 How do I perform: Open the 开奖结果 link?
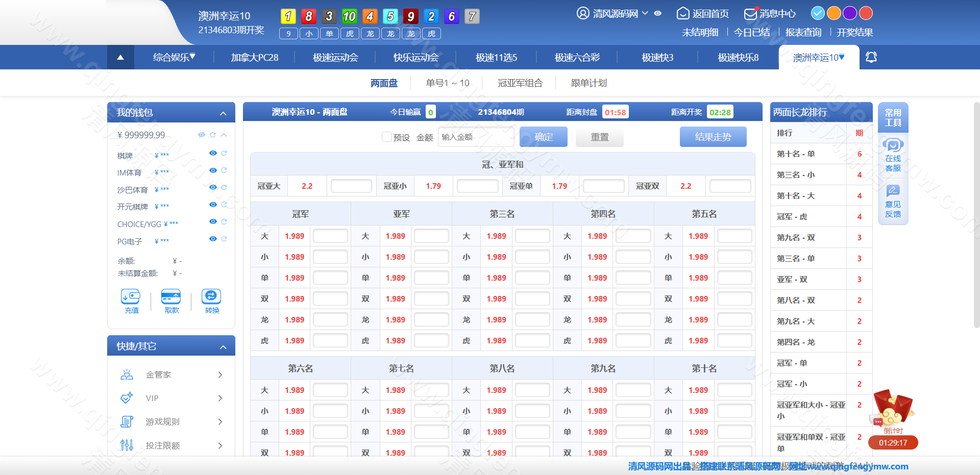pos(855,32)
